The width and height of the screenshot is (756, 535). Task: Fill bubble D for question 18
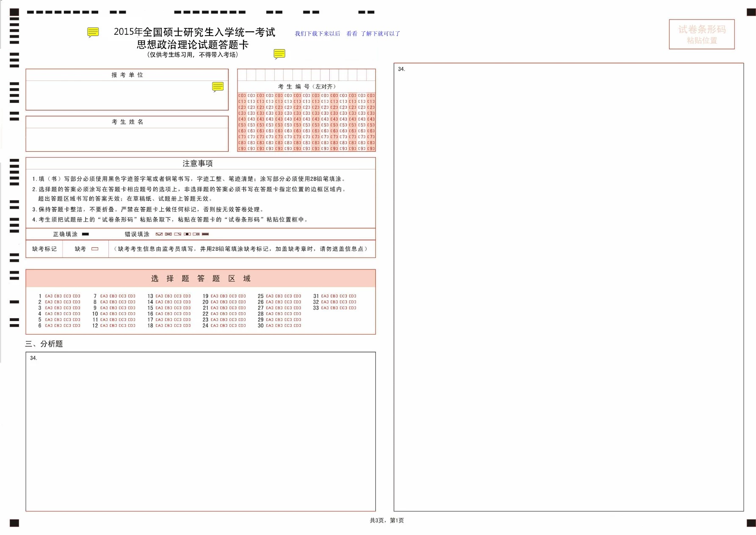click(187, 326)
